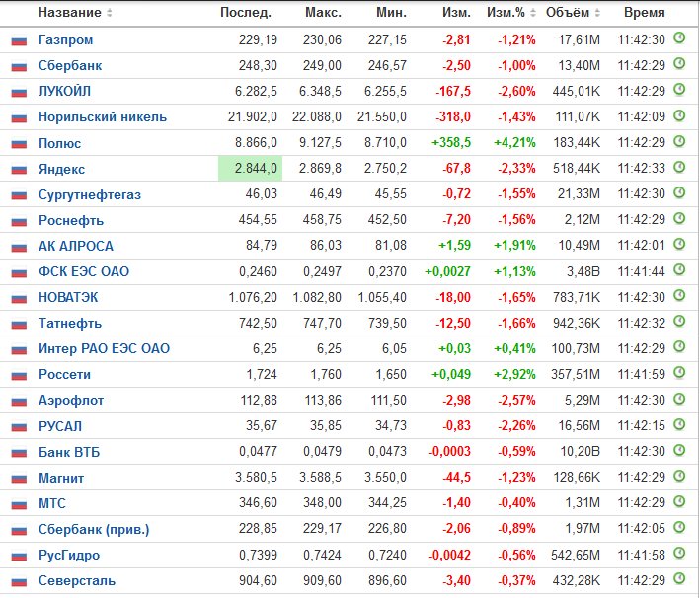The width and height of the screenshot is (700, 598).
Task: Open the Сбербанк ordinary shares link
Action: pos(70,66)
